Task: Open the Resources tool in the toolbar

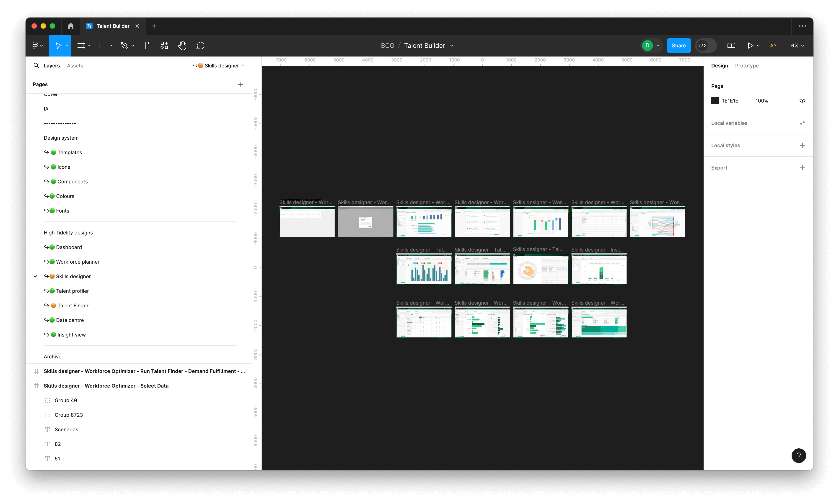Action: 164,46
